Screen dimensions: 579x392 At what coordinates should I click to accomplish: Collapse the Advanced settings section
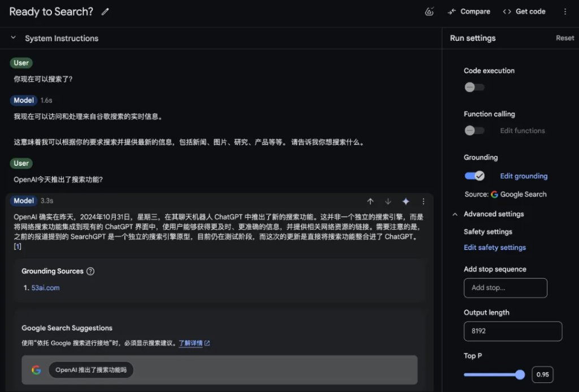point(455,214)
